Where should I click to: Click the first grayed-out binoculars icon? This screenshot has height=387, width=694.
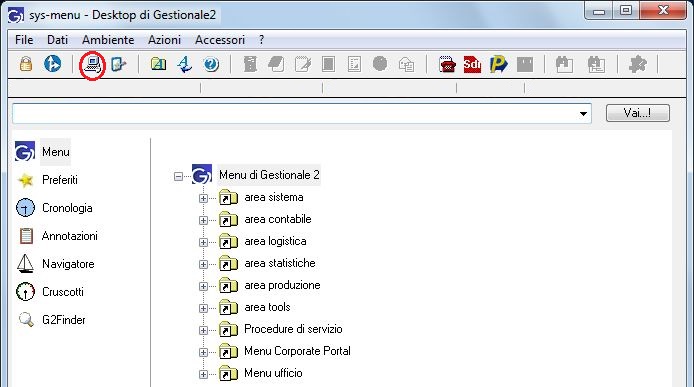point(564,65)
